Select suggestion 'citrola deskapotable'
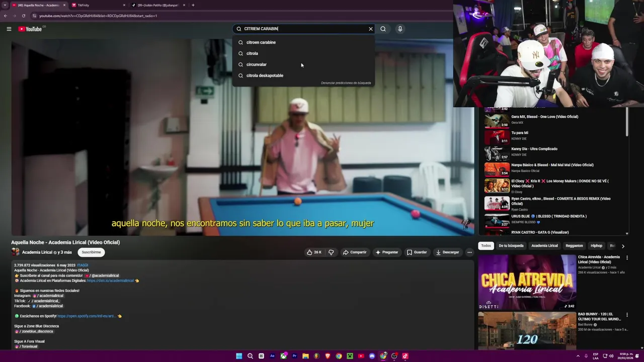644x362 pixels. (303, 75)
